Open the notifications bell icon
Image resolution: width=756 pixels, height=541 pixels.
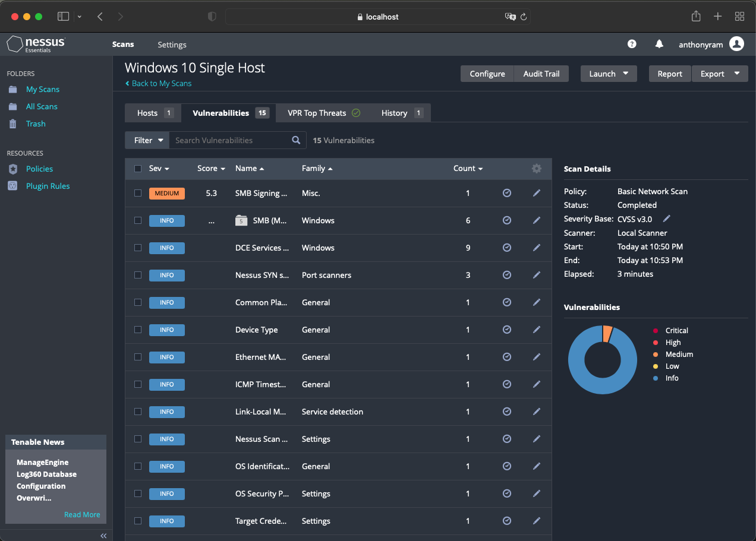659,44
